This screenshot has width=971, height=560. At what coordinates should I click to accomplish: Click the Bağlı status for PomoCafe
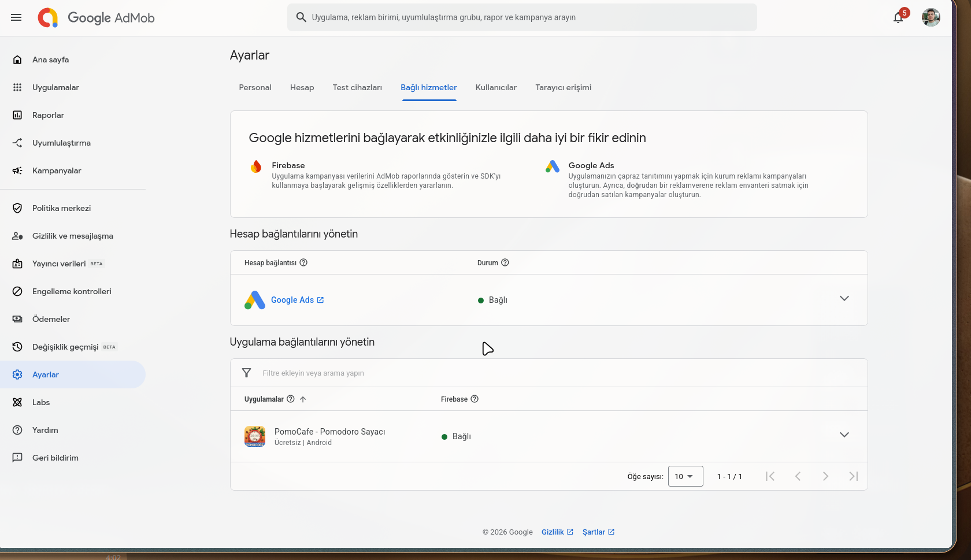point(456,436)
